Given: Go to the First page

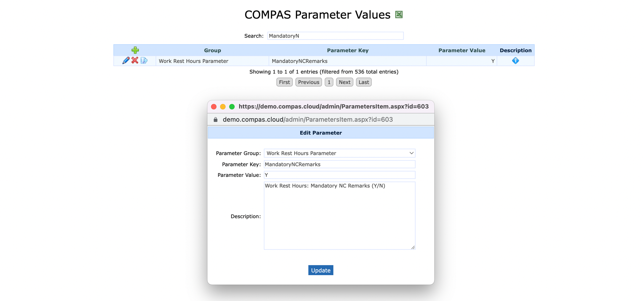Looking at the screenshot, I should [x=284, y=82].
